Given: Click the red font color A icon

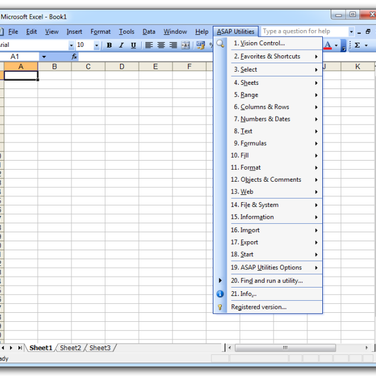Looking at the screenshot, I should tap(328, 45).
